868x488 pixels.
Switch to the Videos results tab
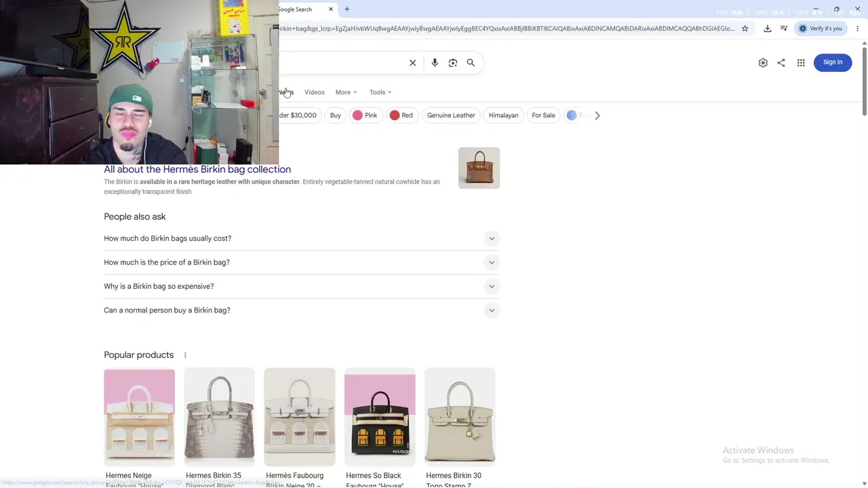(x=315, y=92)
